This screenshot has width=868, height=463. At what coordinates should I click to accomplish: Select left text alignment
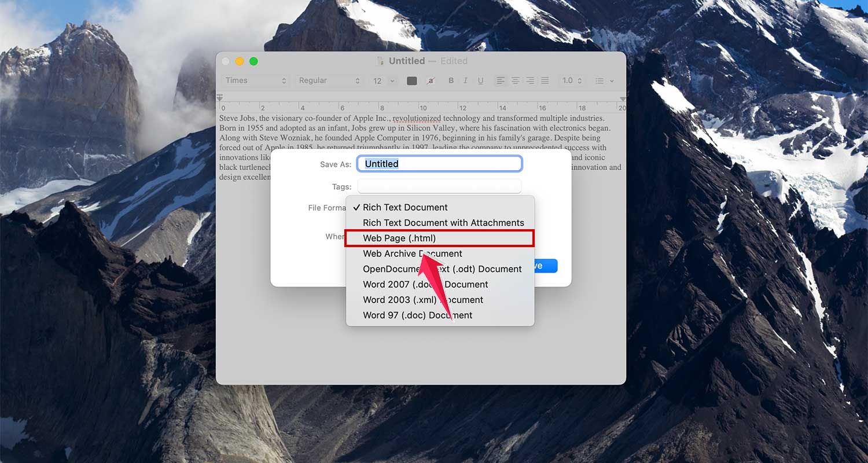[500, 80]
